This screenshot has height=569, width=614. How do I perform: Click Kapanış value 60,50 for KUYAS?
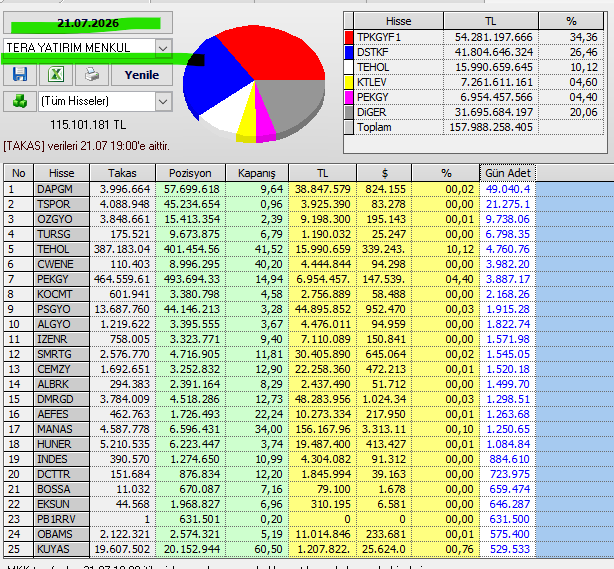pyautogui.click(x=268, y=550)
